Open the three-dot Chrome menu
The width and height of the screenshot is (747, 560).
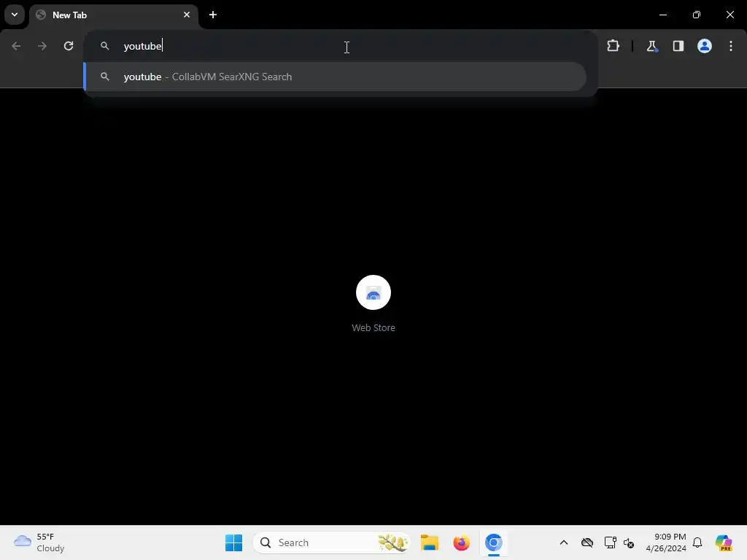coord(731,46)
